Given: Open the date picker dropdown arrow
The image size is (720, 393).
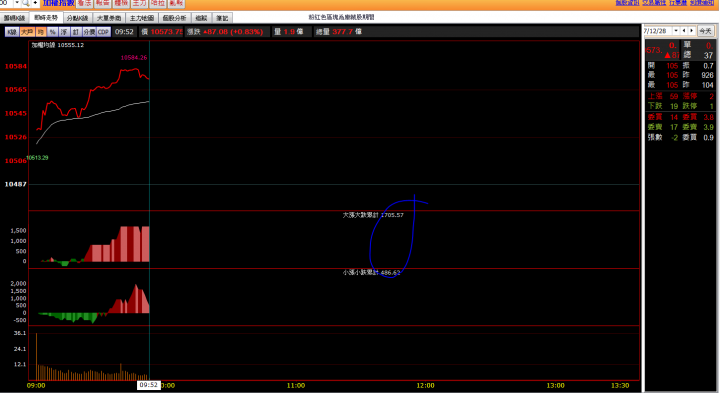Looking at the screenshot, I should pyautogui.click(x=675, y=31).
